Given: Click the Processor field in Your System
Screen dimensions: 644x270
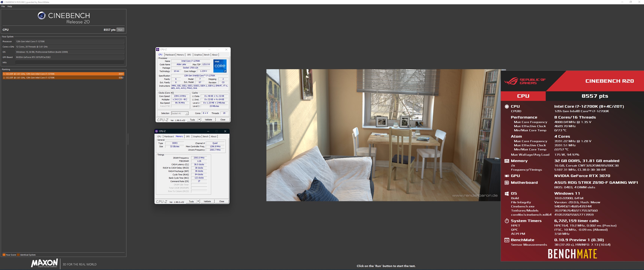Looking at the screenshot, I should point(70,41).
